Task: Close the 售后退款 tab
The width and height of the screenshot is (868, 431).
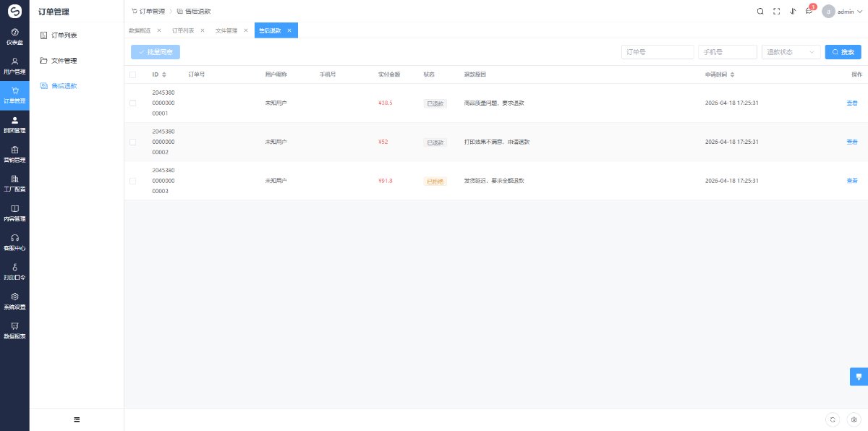Action: pyautogui.click(x=289, y=30)
